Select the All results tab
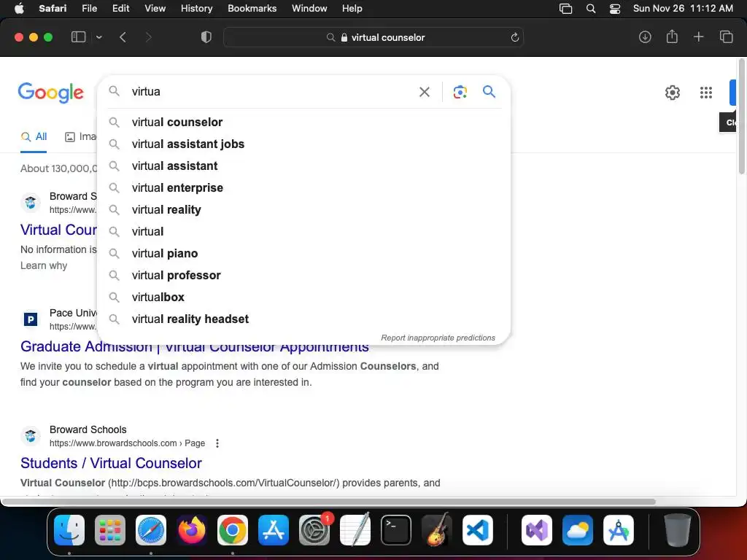Viewport: 747px width, 560px height. [x=34, y=137]
